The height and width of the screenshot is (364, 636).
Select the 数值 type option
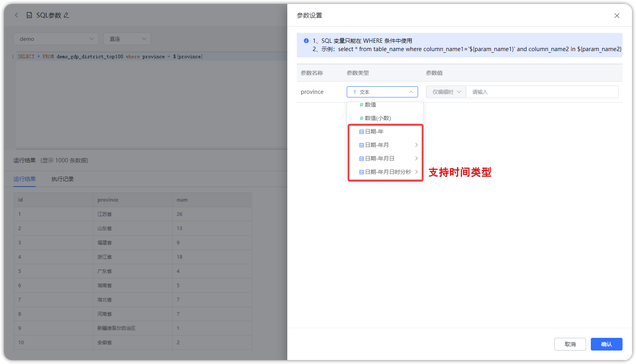pyautogui.click(x=385, y=105)
